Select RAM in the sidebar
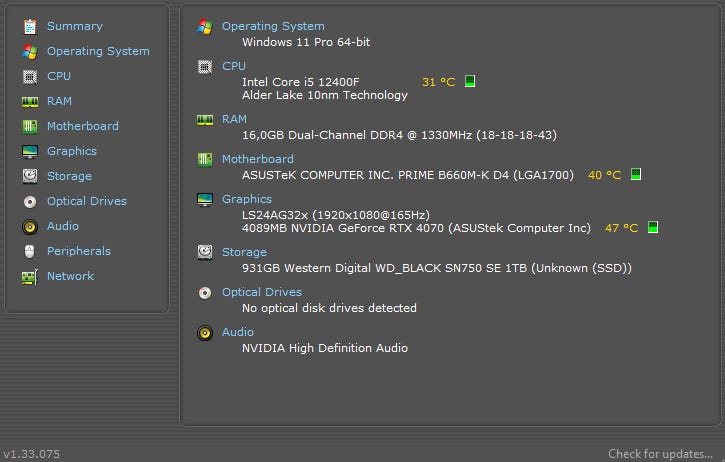 click(59, 101)
